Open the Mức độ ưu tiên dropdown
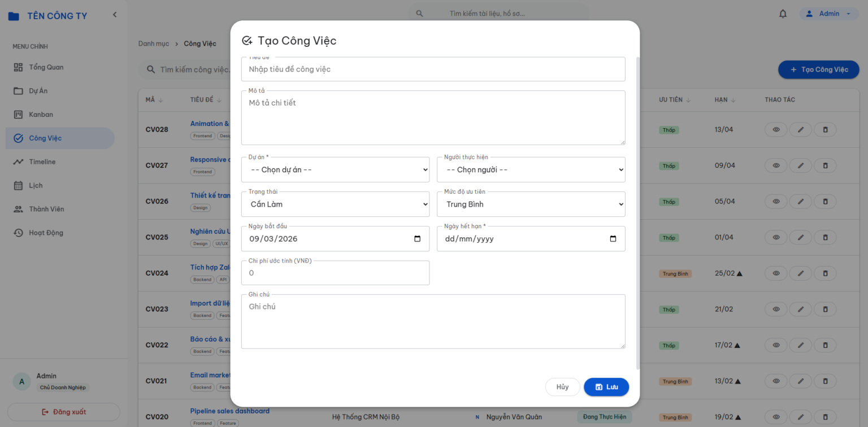The width and height of the screenshot is (868, 427). pos(531,204)
